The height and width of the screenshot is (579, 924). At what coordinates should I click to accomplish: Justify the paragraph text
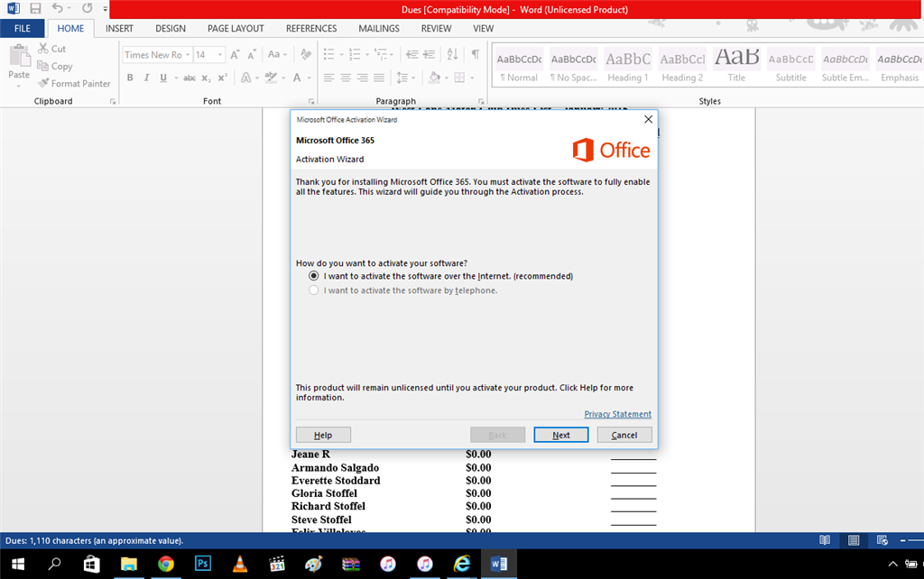coord(379,78)
